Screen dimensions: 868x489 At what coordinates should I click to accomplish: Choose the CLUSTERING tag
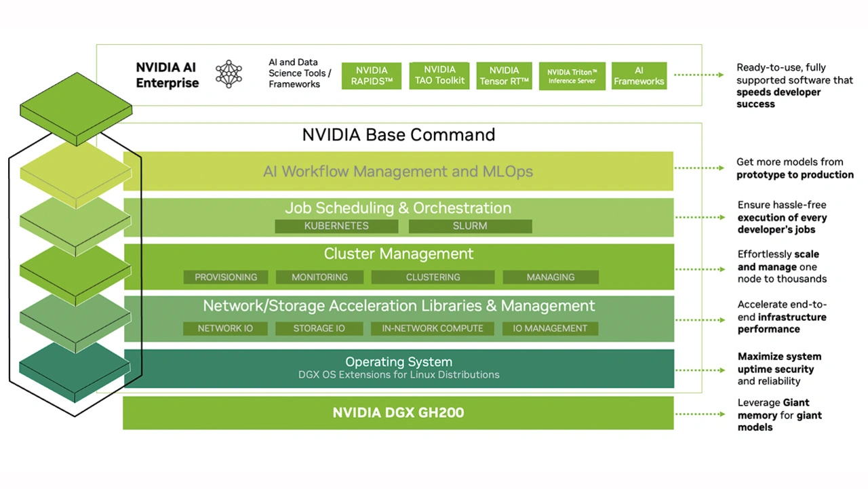click(433, 277)
